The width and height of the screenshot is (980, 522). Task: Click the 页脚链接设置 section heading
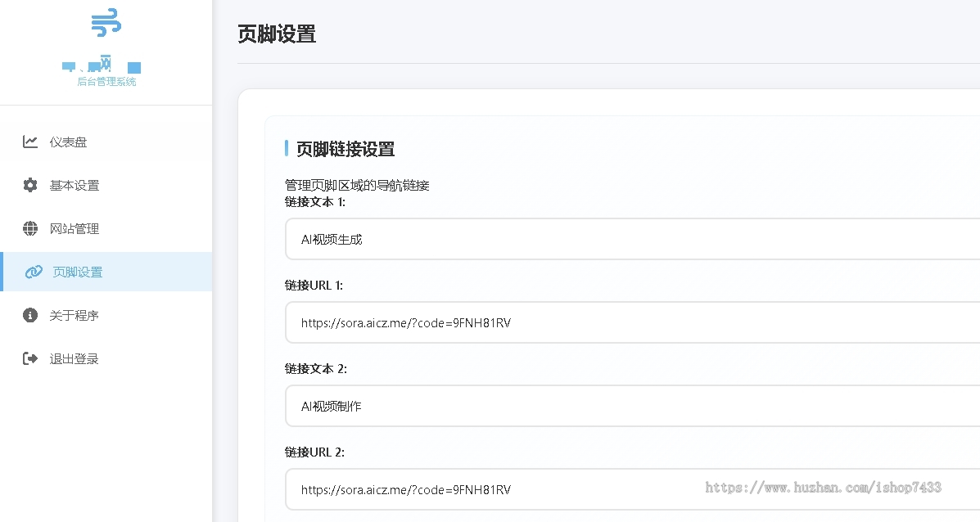coord(345,149)
